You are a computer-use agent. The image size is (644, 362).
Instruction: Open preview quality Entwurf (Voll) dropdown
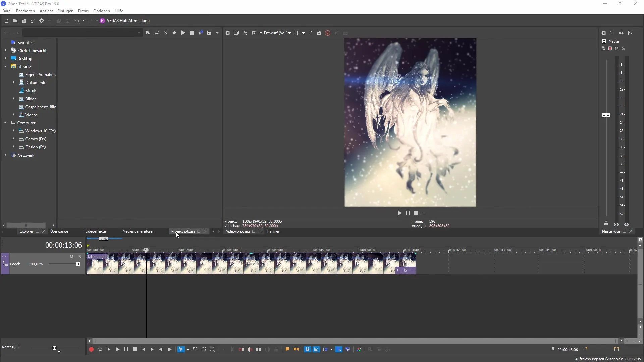[277, 33]
